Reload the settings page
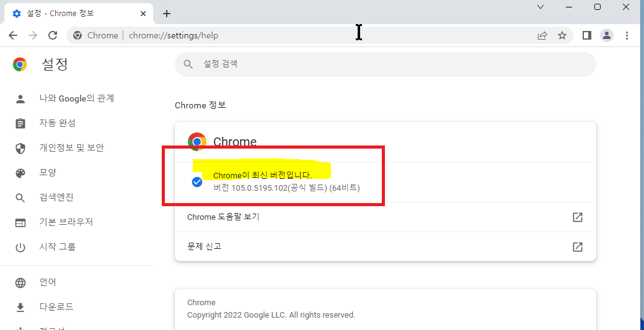Screen dimensions: 644x330 coord(53,35)
